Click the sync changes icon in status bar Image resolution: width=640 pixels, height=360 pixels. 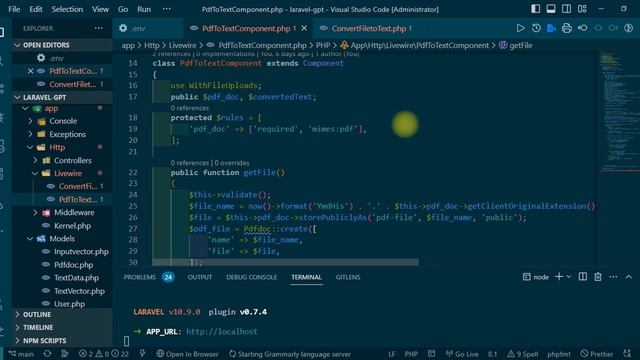pos(47,354)
